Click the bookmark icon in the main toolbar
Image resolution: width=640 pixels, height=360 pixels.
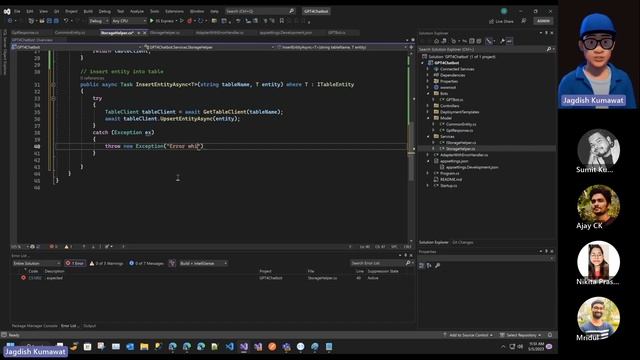(x=282, y=20)
